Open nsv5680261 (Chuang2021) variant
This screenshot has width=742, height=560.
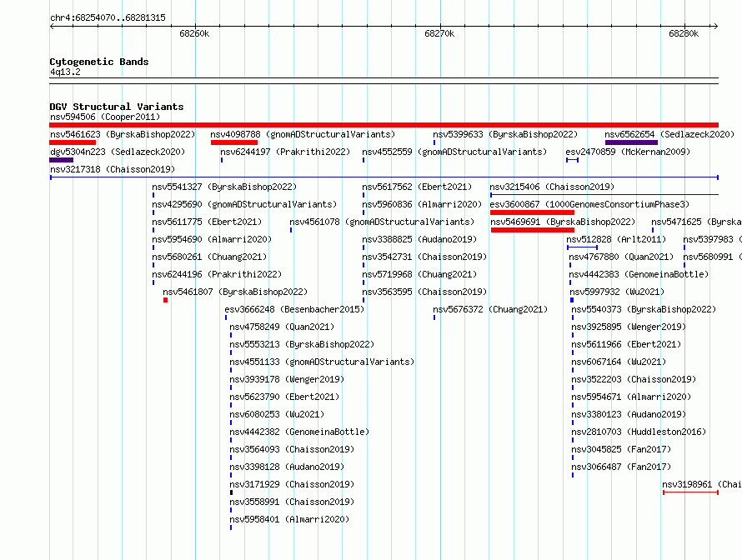(209, 257)
